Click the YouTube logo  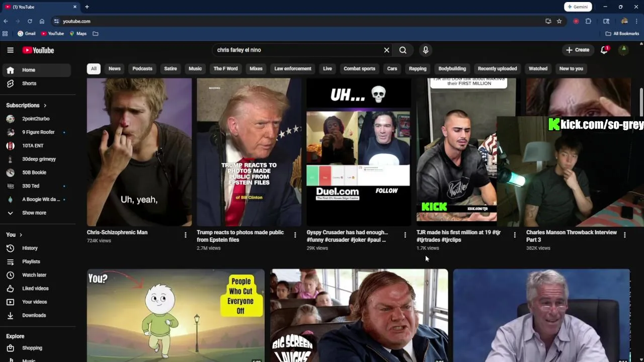(x=38, y=50)
